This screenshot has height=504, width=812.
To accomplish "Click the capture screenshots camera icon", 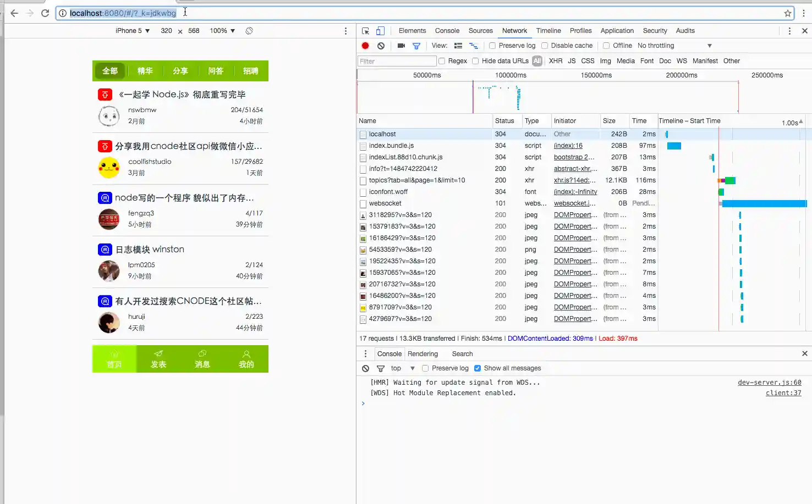I will coord(401,46).
